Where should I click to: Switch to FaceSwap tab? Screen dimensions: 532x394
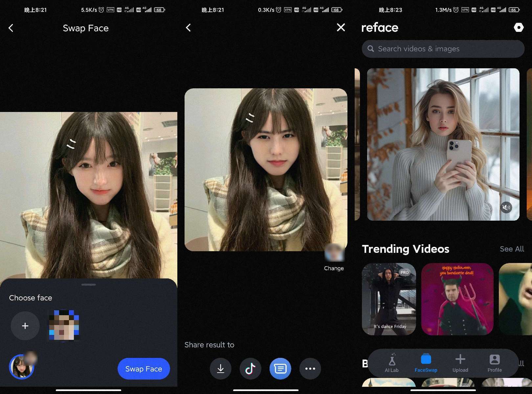(x=426, y=363)
